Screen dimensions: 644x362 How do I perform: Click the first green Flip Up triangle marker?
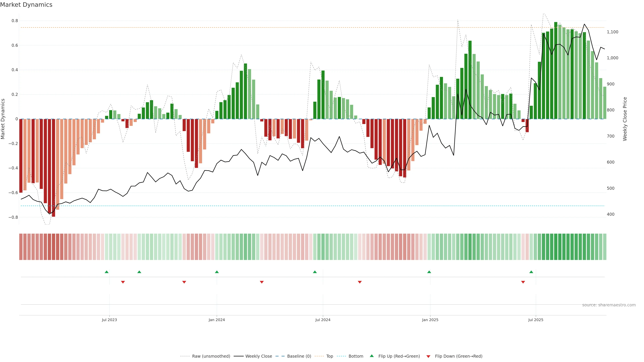[x=106, y=272]
